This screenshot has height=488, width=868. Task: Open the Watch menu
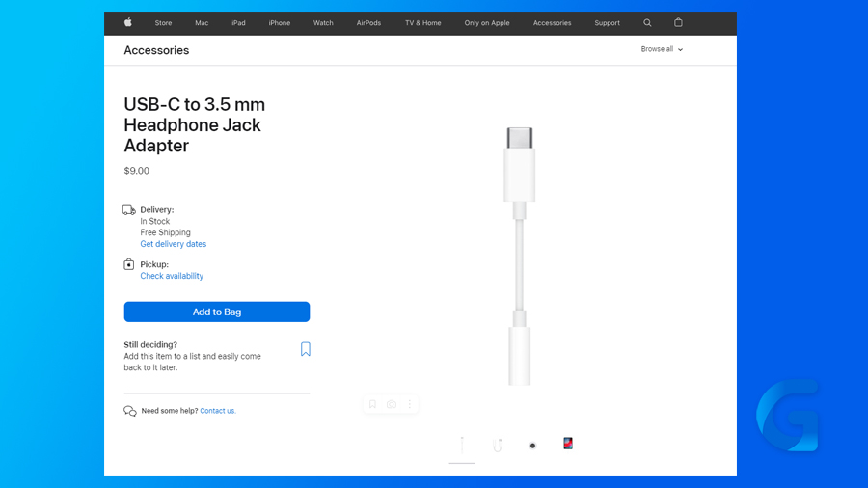(323, 23)
